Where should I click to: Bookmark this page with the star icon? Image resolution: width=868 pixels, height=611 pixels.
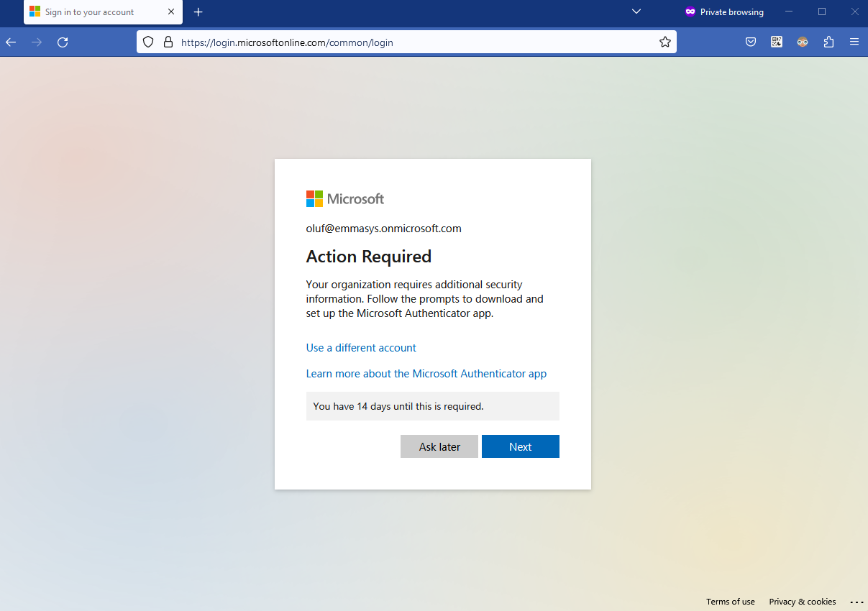(665, 42)
